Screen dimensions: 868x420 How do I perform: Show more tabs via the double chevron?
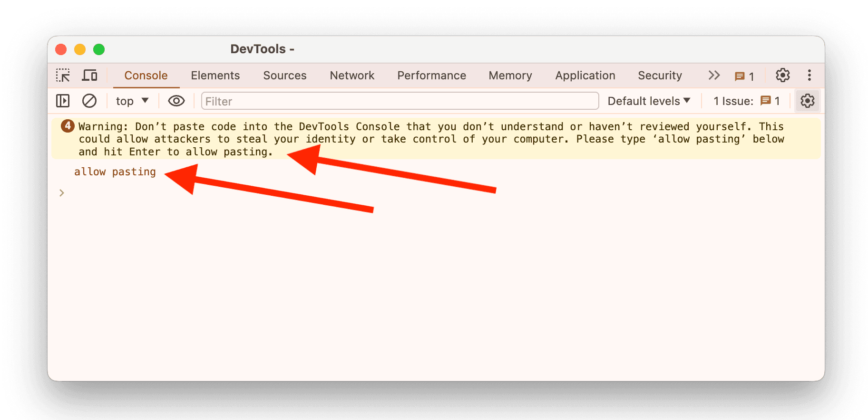click(714, 76)
